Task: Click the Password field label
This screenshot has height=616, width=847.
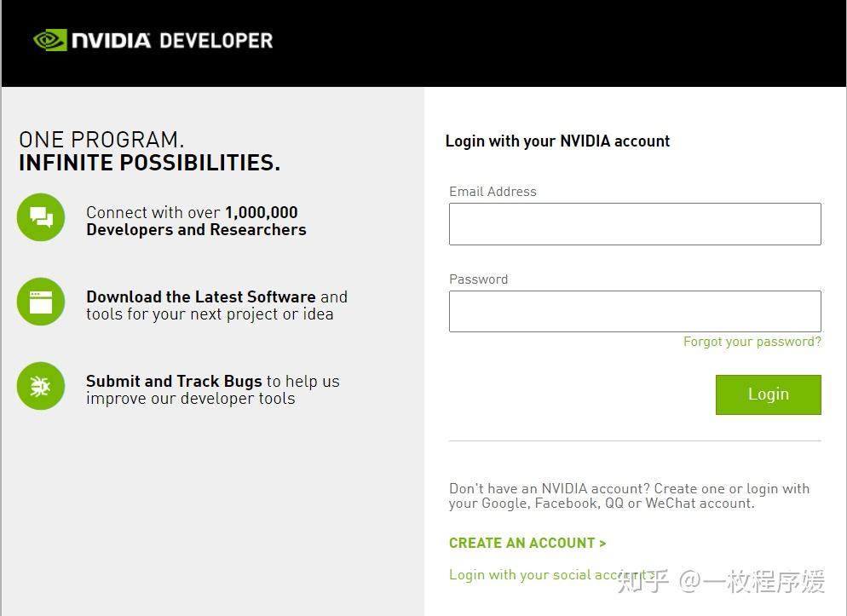Action: point(478,279)
